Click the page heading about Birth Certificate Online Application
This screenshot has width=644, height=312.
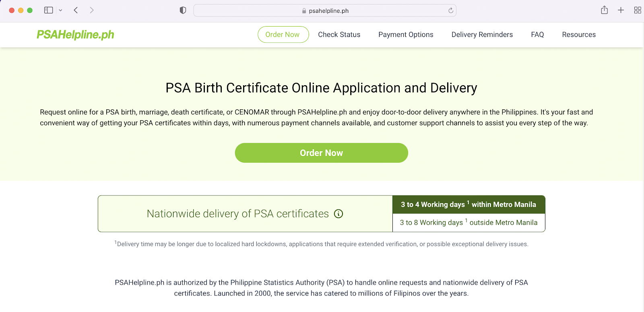pyautogui.click(x=322, y=88)
